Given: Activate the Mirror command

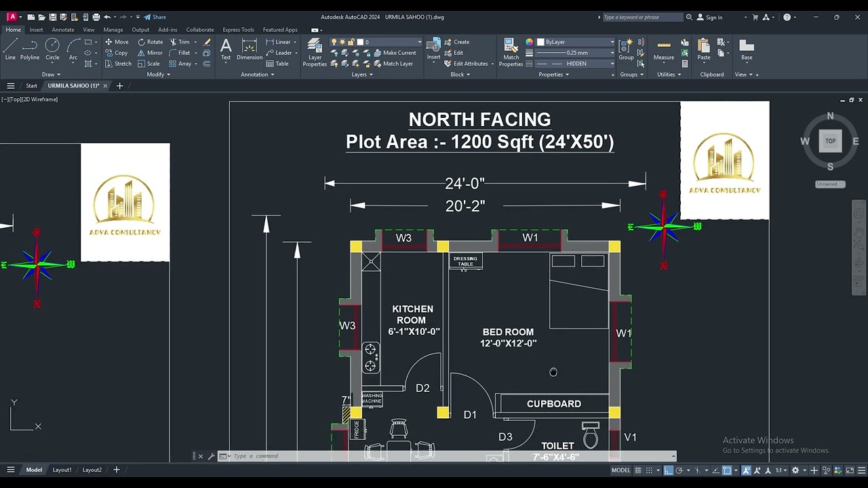Looking at the screenshot, I should coord(151,53).
